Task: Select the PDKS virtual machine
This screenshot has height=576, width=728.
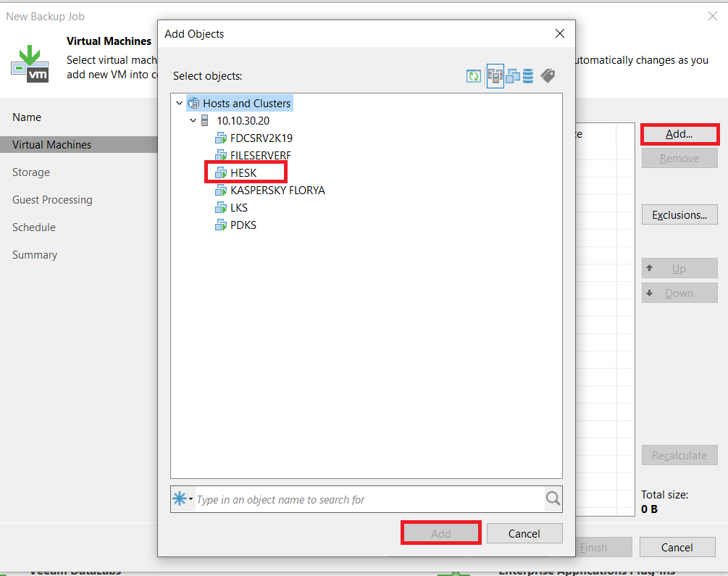Action: 243,225
